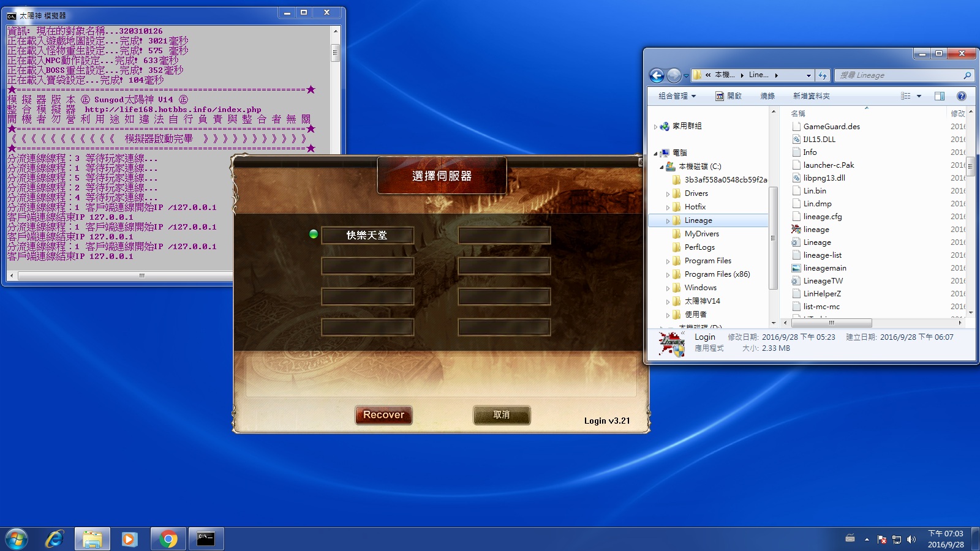
Task: Open the volume control in system tray
Action: (911, 539)
